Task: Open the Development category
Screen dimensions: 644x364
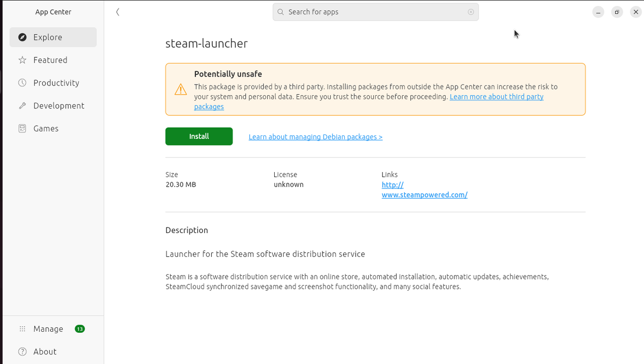Action: point(53,106)
